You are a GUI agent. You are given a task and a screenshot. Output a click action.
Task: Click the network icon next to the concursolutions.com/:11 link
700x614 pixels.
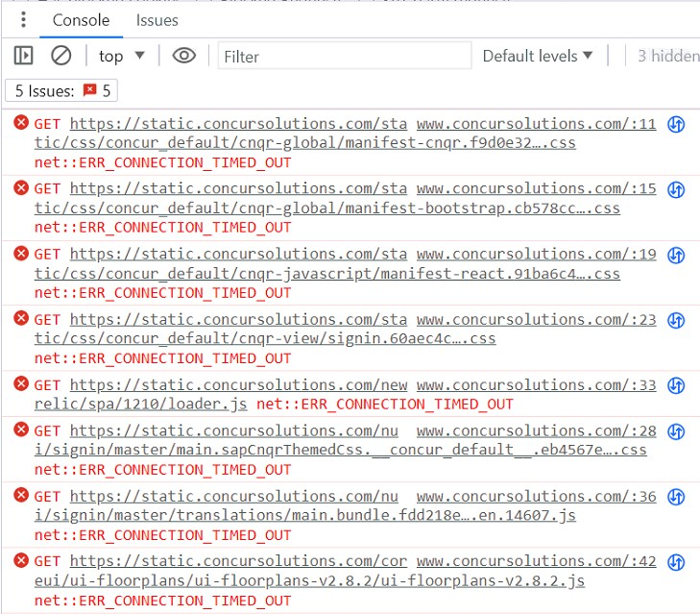[x=676, y=124]
